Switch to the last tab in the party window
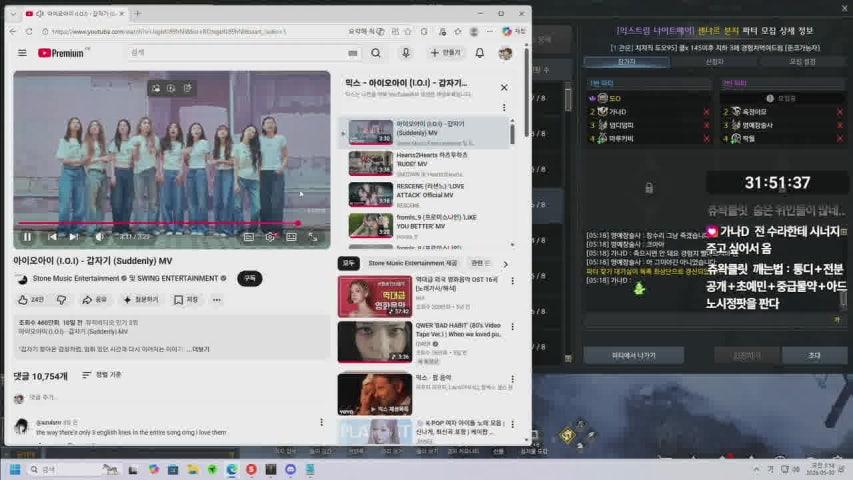The width and height of the screenshot is (853, 480). pyautogui.click(x=802, y=61)
